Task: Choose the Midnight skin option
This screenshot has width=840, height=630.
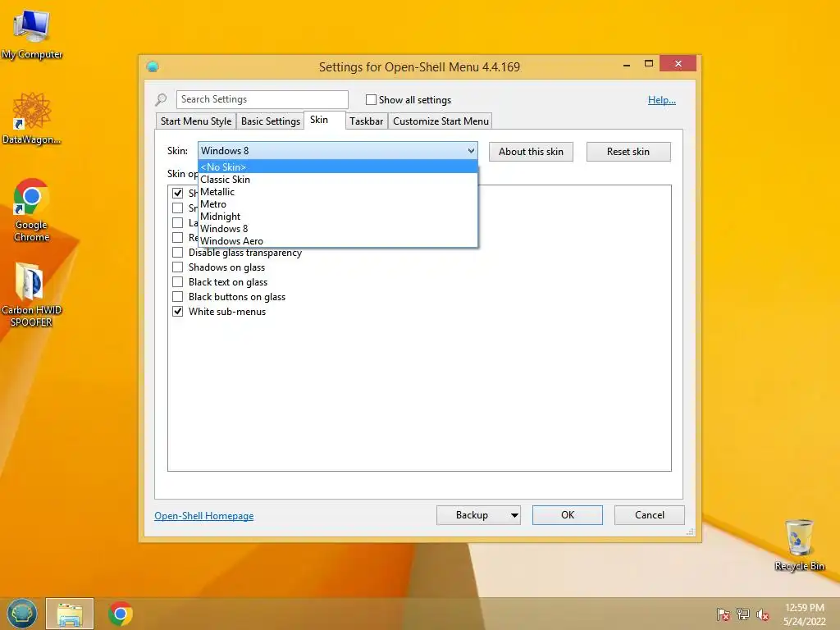Action: (x=337, y=217)
